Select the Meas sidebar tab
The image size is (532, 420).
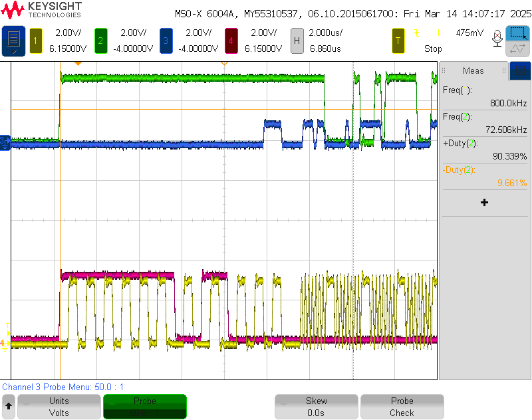(473, 70)
